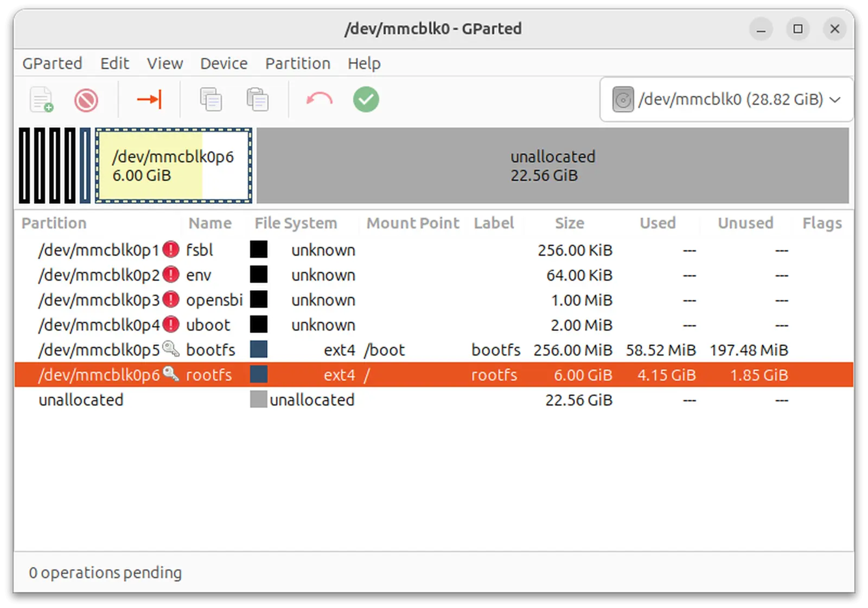The image size is (868, 608).
Task: Click the File System column header
Action: coord(296,223)
